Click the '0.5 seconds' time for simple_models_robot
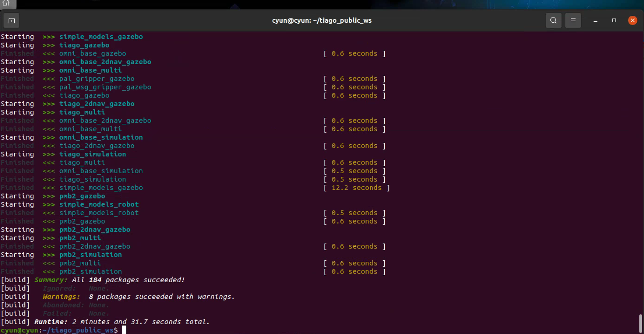The image size is (644, 334). 354,213
